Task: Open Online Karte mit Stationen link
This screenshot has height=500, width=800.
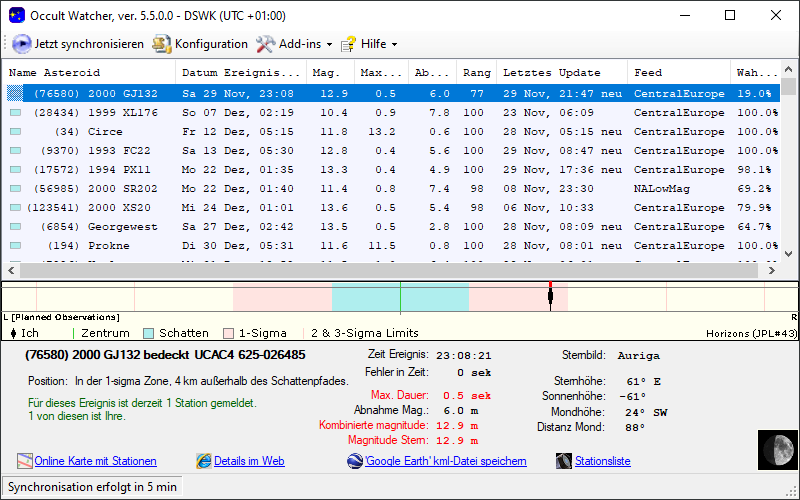Action: [x=95, y=461]
